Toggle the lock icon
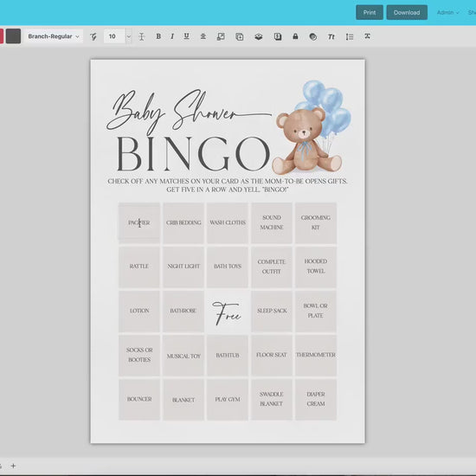This screenshot has height=476, width=476. point(295,36)
